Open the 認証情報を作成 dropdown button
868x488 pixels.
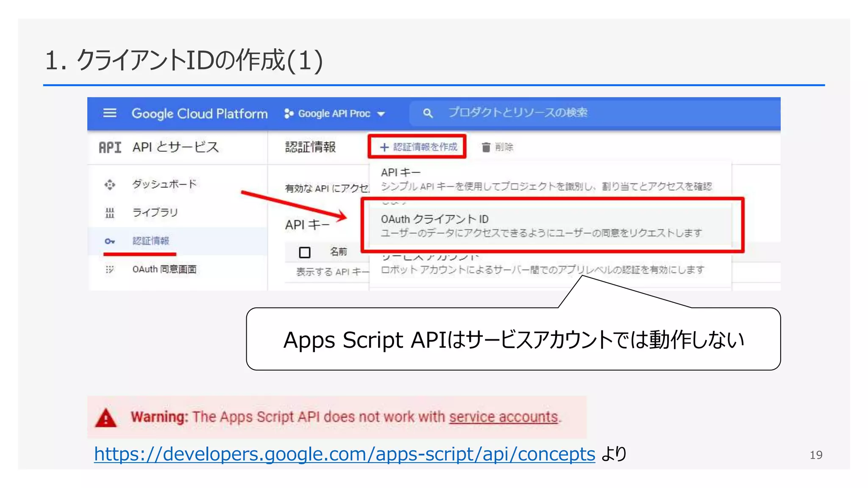(x=418, y=147)
